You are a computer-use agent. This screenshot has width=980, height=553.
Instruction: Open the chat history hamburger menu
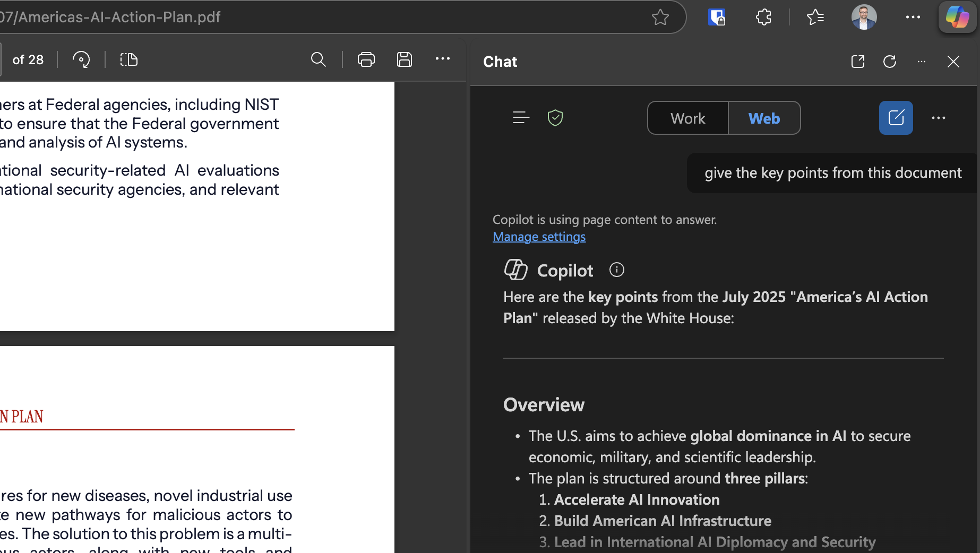pyautogui.click(x=521, y=117)
